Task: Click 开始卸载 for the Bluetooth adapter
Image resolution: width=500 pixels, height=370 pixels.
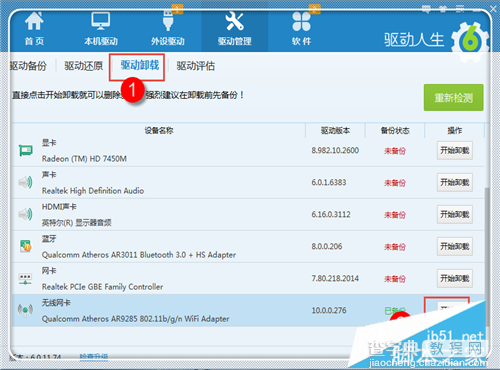Action: tap(455, 246)
